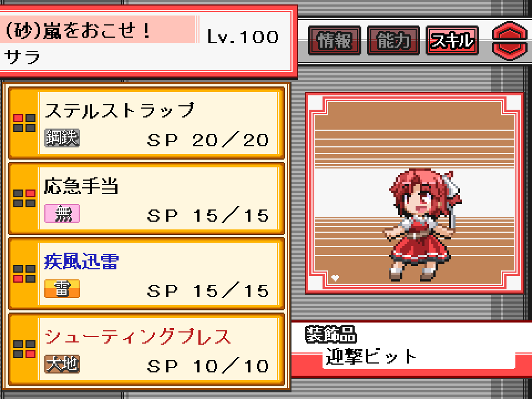Select the 迎撃ビット accessory field

tap(419, 356)
